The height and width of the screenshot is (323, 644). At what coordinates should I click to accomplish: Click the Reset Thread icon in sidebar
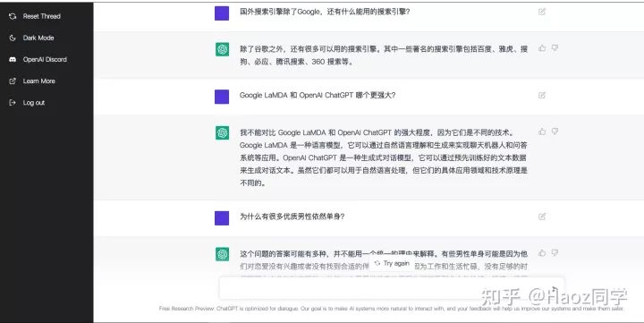(13, 16)
